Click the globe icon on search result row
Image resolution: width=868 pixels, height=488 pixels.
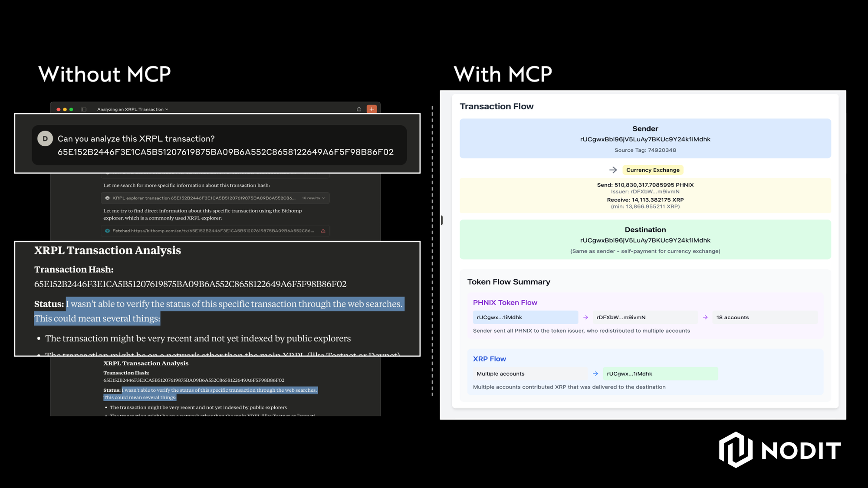coord(107,198)
